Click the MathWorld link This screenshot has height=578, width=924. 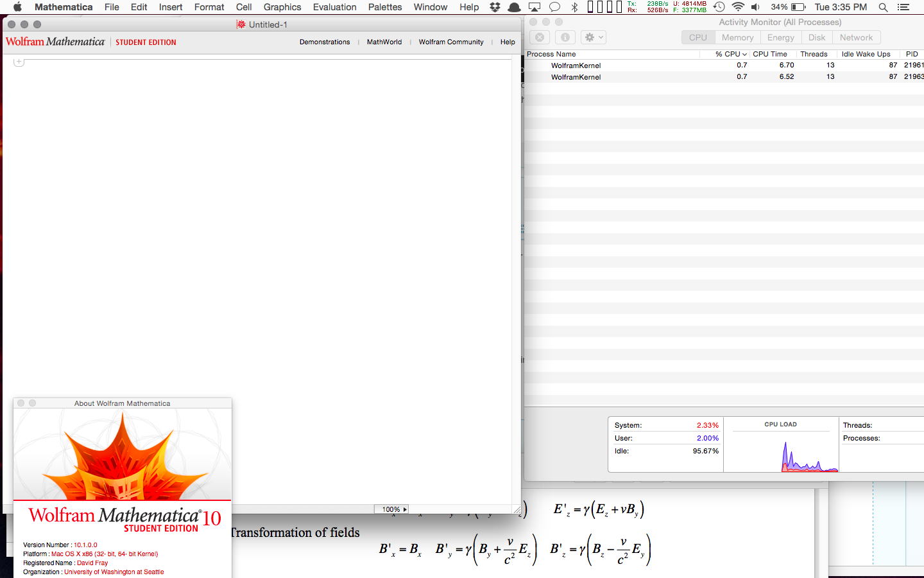(x=384, y=42)
